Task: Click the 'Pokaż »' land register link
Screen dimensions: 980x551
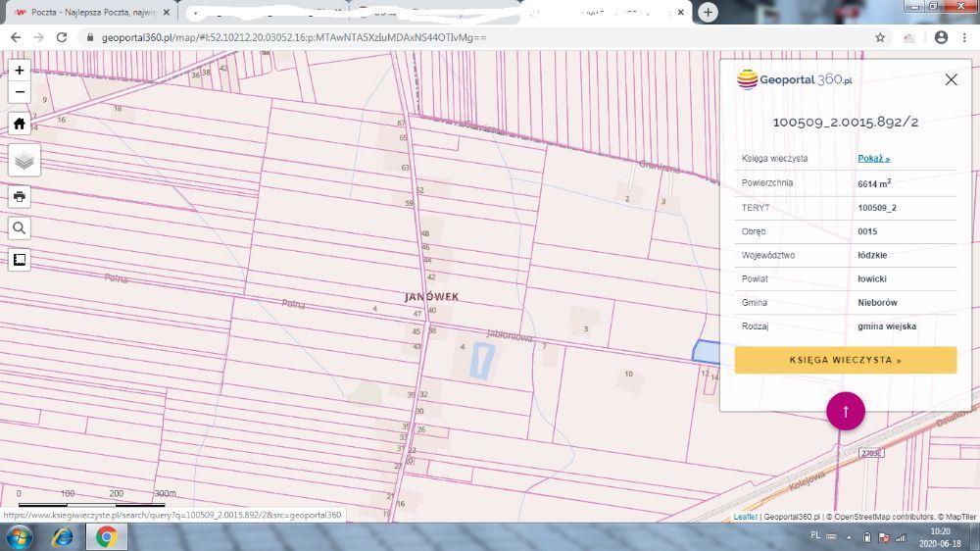Action: (x=873, y=158)
